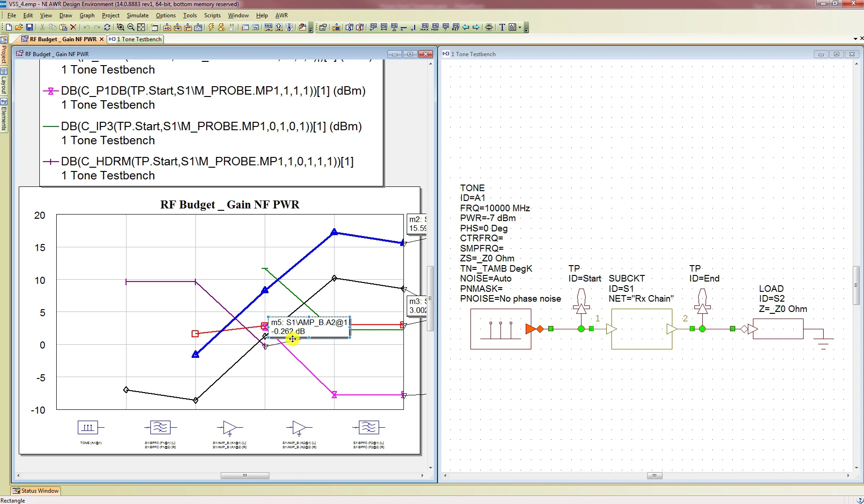Save the VSS_4 project
The image size is (864, 504).
[x=30, y=27]
